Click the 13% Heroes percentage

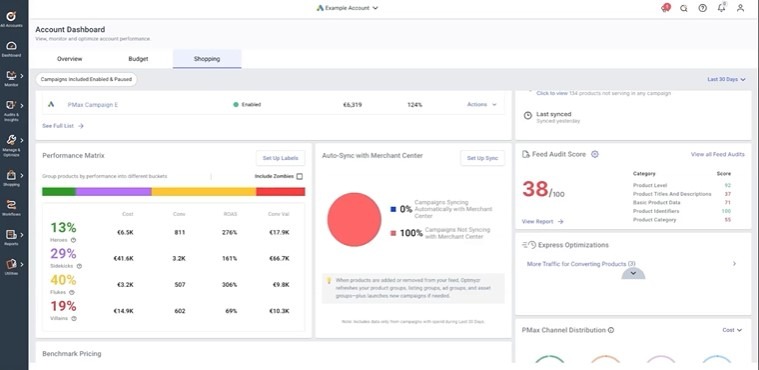[x=63, y=227]
